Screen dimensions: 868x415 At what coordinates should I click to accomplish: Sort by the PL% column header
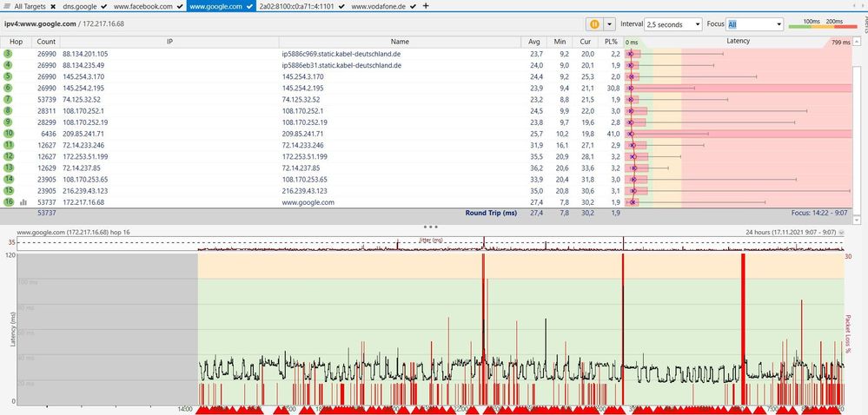(x=611, y=42)
